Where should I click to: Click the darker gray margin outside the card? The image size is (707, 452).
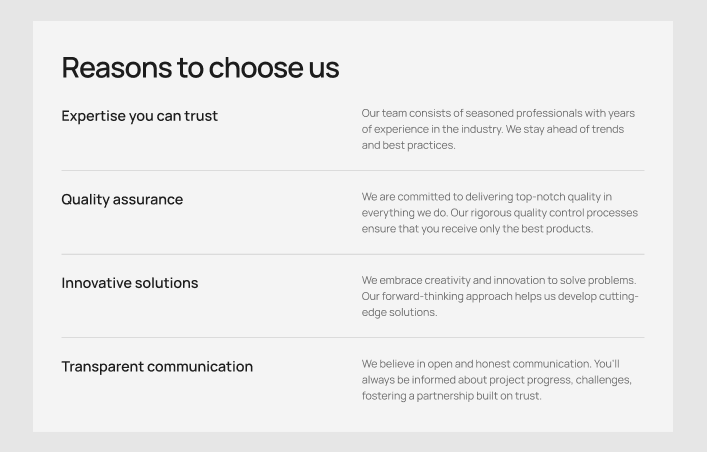click(16, 226)
